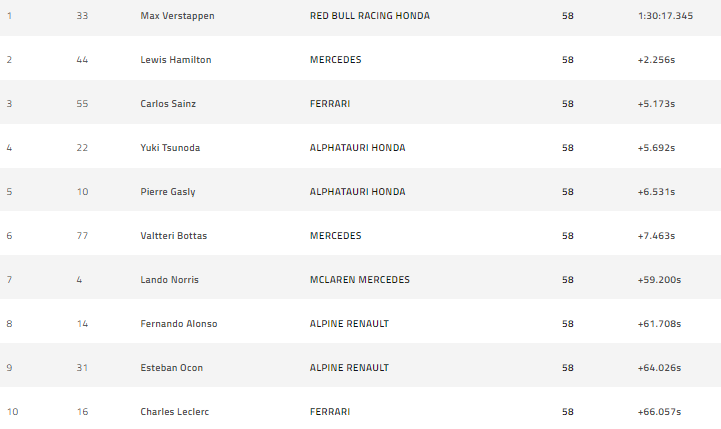Click ALPINE RENAULT in Alonso's row

(x=350, y=324)
